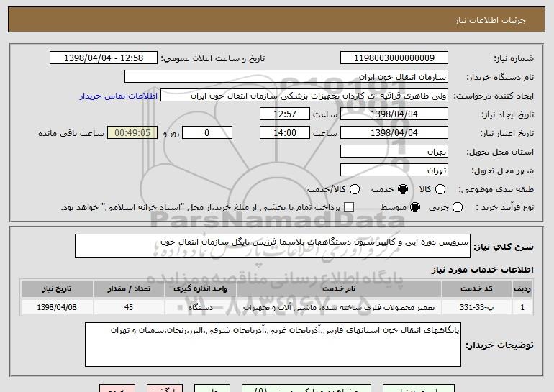Click the page header جزئیات اطلاعات نیاز

(490, 20)
